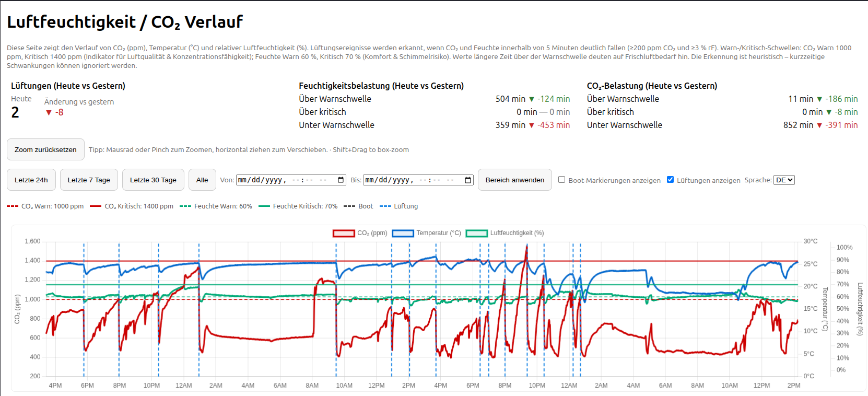Toggle the green Luftfeuchtigkeit legend box
The image size is (868, 396).
[x=476, y=233]
